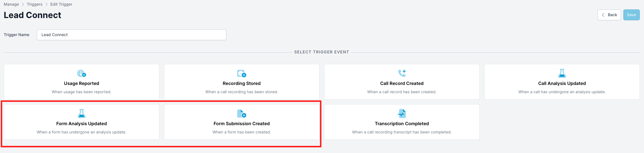Go back using the Back button
Viewport: 644px width, 153px height.
pos(609,15)
